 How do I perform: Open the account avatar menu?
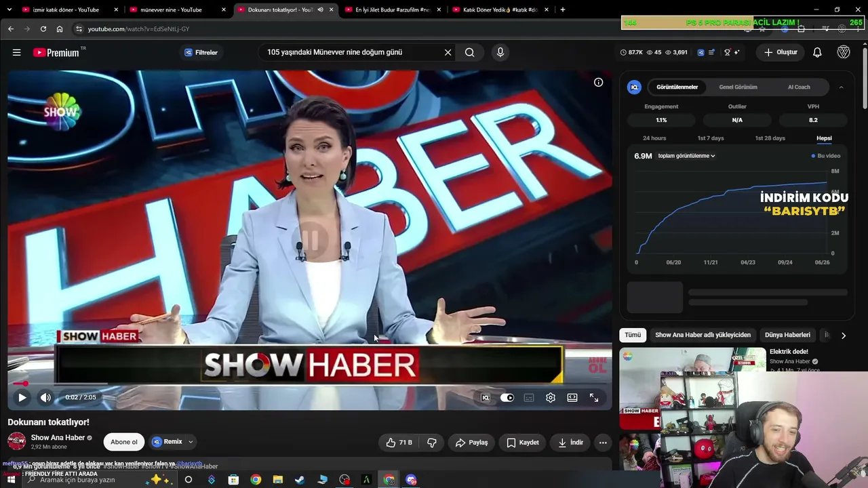coord(844,52)
